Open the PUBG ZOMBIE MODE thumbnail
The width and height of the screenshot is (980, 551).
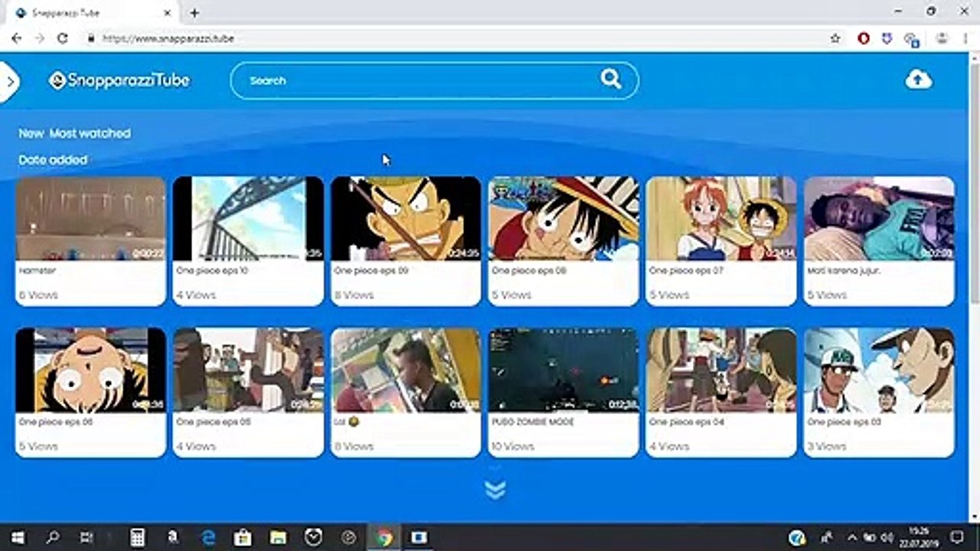563,370
